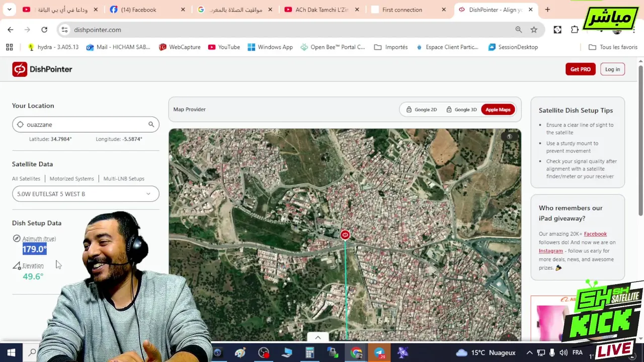This screenshot has height=362, width=644.
Task: Click the Latitude 34.7984° text
Action: pos(50,139)
